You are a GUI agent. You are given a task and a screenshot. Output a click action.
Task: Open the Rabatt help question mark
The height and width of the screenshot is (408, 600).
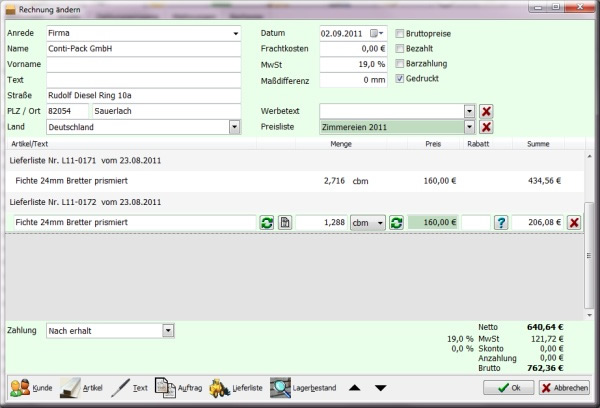501,222
